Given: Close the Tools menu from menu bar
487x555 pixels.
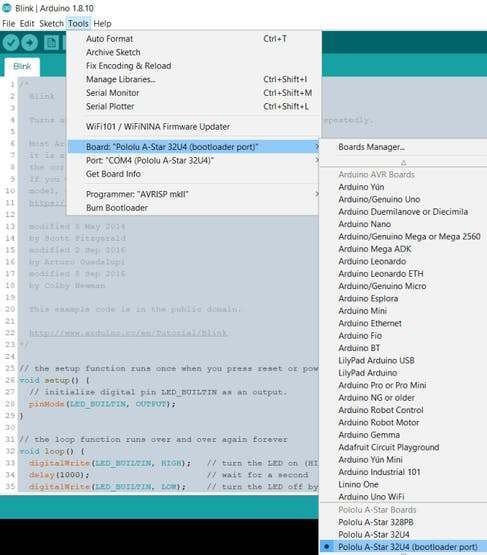Looking at the screenshot, I should [78, 24].
